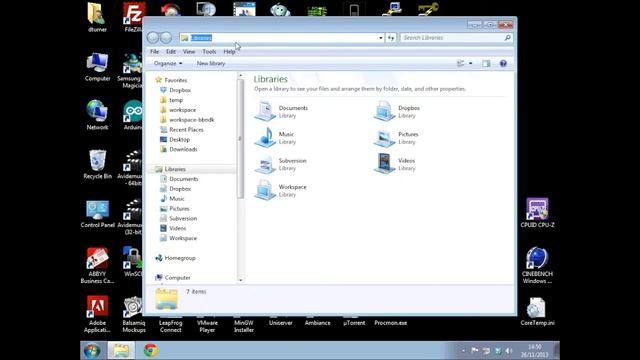Click the Forward navigation arrow
640x360 pixels.
coord(166,38)
